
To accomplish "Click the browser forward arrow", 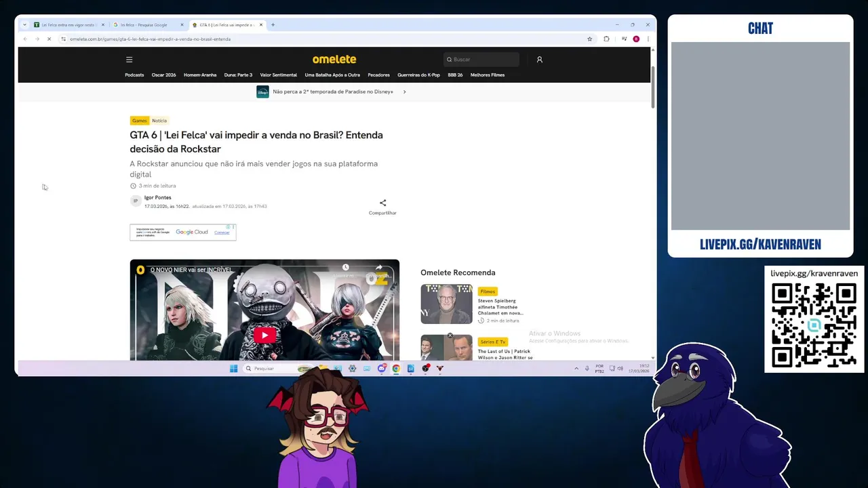I will (37, 39).
